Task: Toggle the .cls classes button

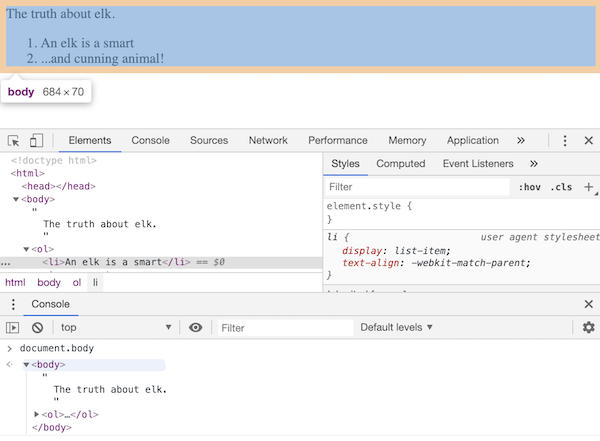Action: click(x=561, y=187)
